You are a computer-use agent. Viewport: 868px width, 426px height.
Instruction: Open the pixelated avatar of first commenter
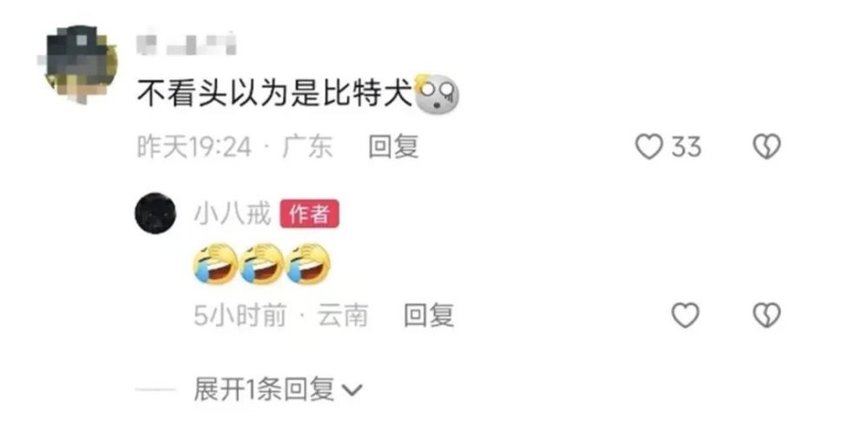pyautogui.click(x=78, y=63)
